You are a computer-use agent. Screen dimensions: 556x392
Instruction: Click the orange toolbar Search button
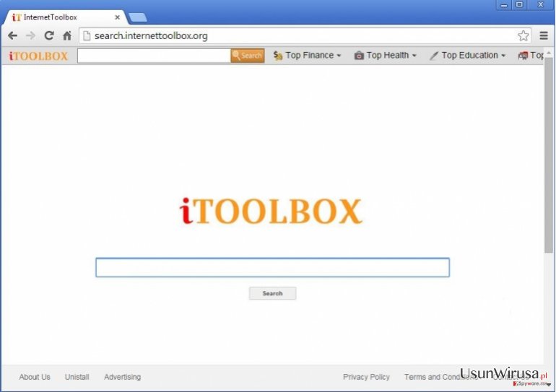[248, 56]
